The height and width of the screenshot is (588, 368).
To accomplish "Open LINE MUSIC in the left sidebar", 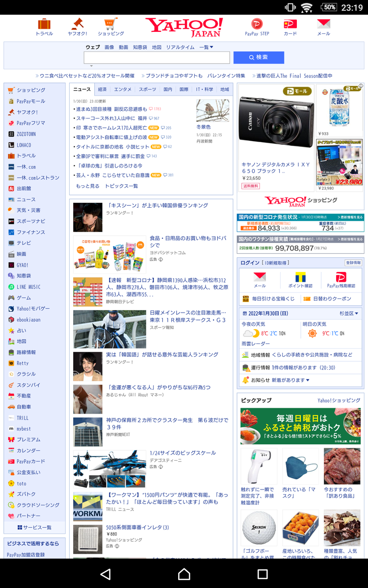I will point(28,287).
